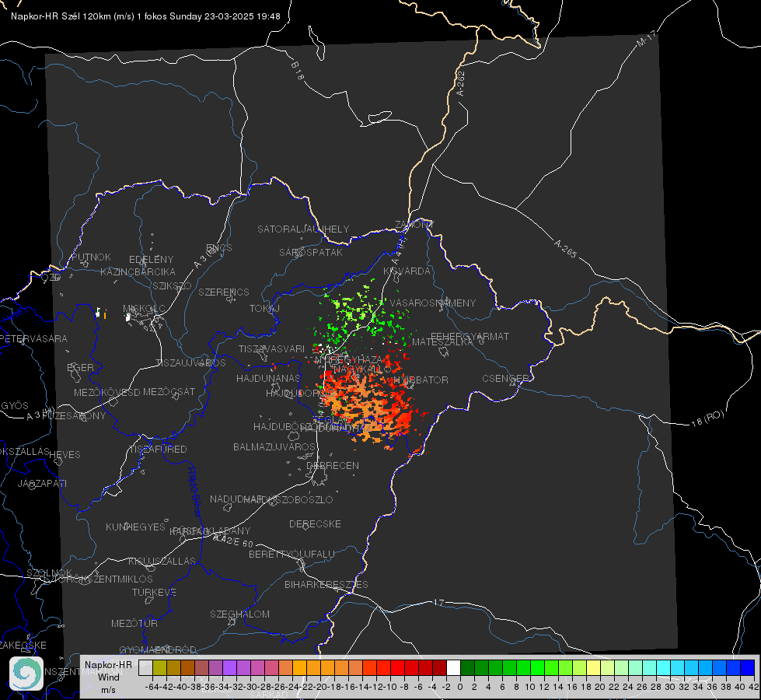Select the MEZŐTÚR label
Screen dimensions: 761x700
(134, 623)
